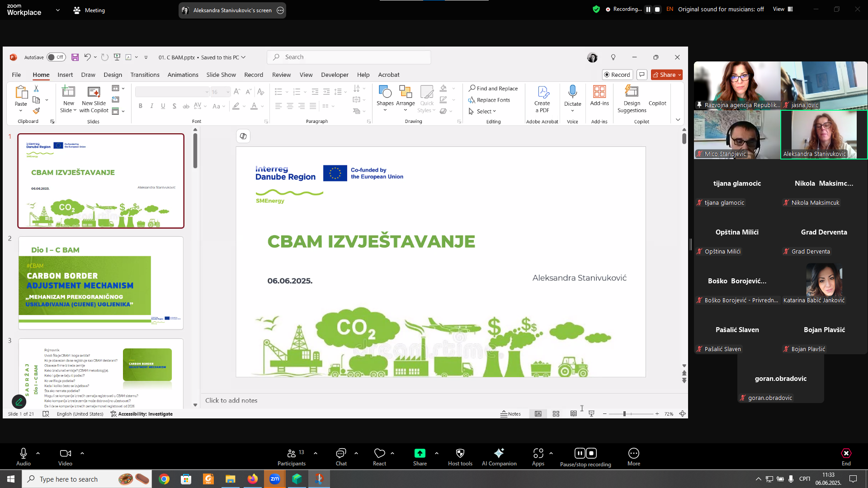Click the zoom level slider handle

624,414
